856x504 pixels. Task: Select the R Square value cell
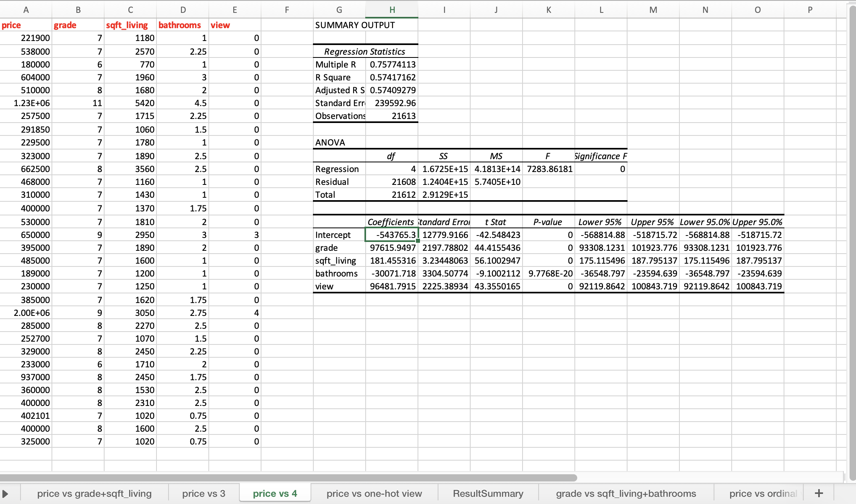392,77
